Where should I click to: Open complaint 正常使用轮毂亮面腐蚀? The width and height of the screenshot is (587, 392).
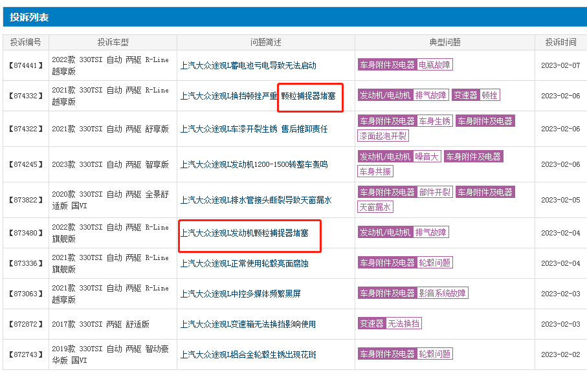click(x=245, y=264)
